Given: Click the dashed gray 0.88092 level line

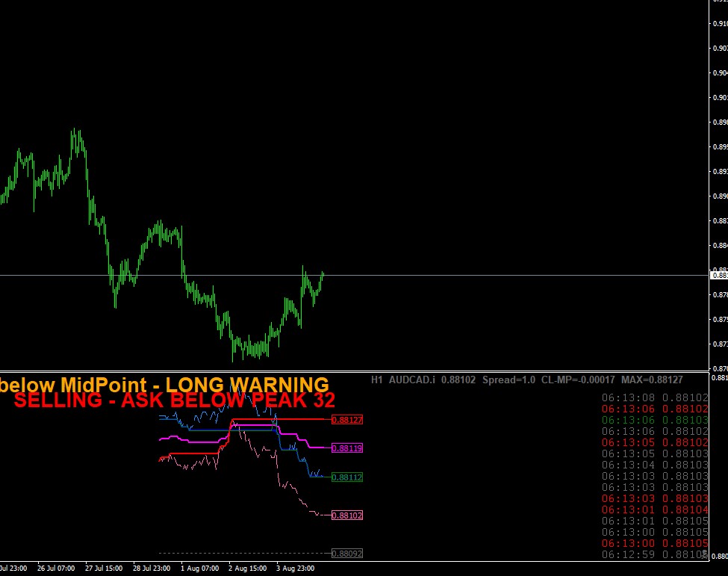Looking at the screenshot, I should pyautogui.click(x=245, y=554).
